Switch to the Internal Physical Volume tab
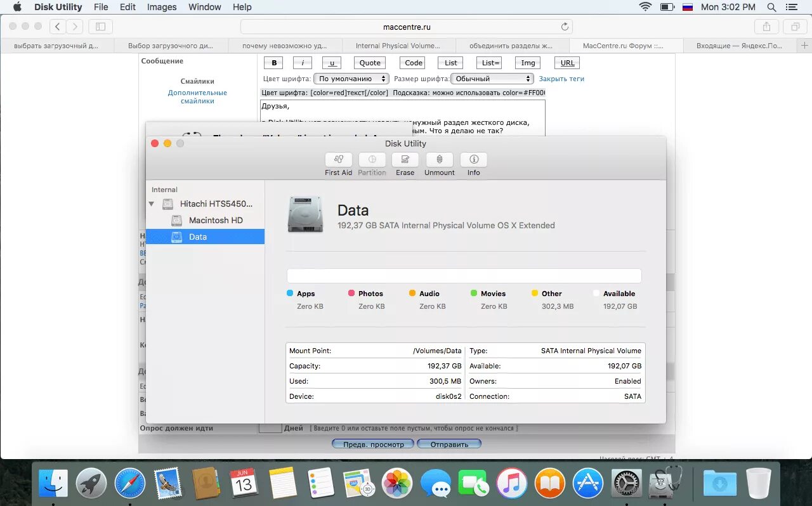812x506 pixels. pos(399,46)
